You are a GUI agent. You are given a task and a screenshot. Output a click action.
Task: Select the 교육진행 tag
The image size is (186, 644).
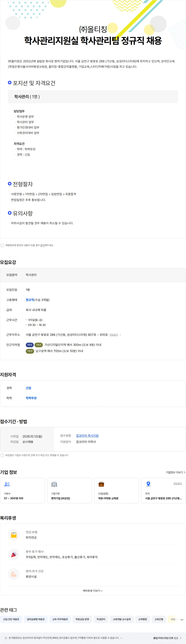159,619
